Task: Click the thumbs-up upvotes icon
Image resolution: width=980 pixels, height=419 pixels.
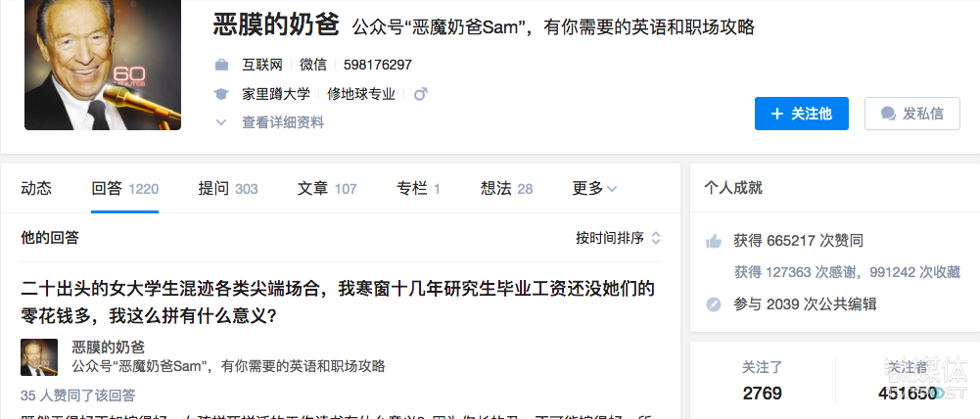Action: tap(713, 241)
